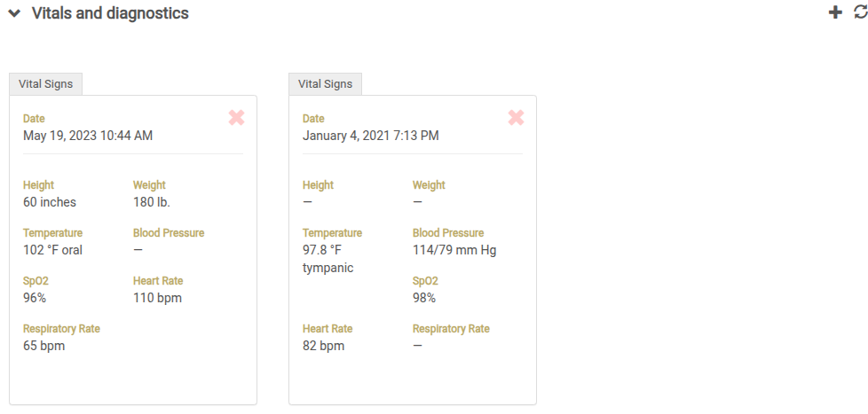Click the date January 4, 2021 7:13 PM
The width and height of the screenshot is (868, 414).
point(371,136)
